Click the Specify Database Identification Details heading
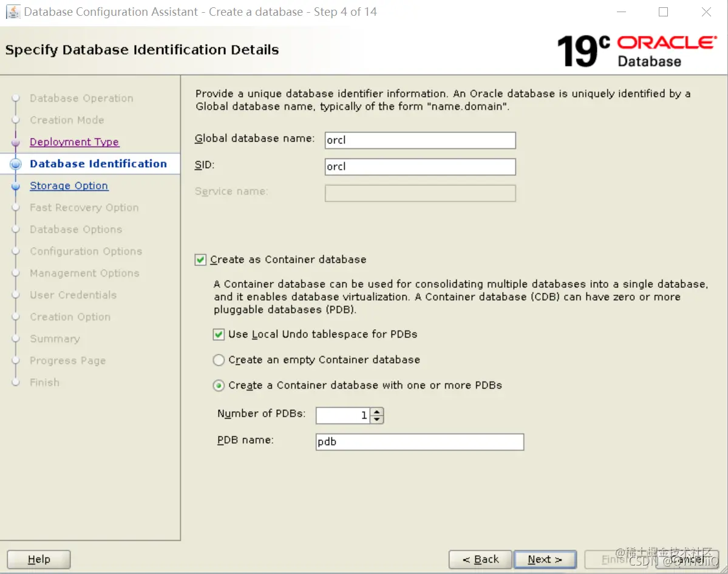Screen dimensions: 728x574 click(142, 50)
